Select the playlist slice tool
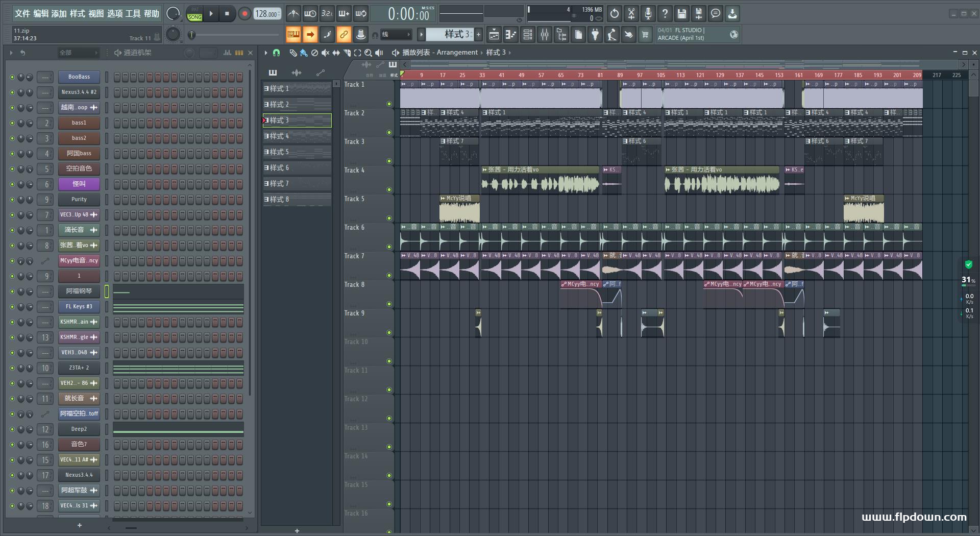Screen dimensions: 980x536 pos(347,53)
